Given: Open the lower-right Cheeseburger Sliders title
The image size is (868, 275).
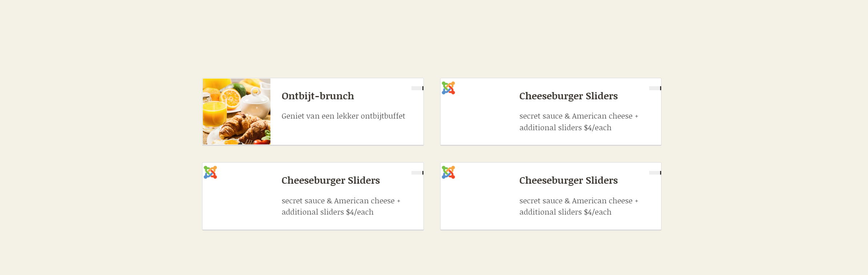Looking at the screenshot, I should (568, 180).
